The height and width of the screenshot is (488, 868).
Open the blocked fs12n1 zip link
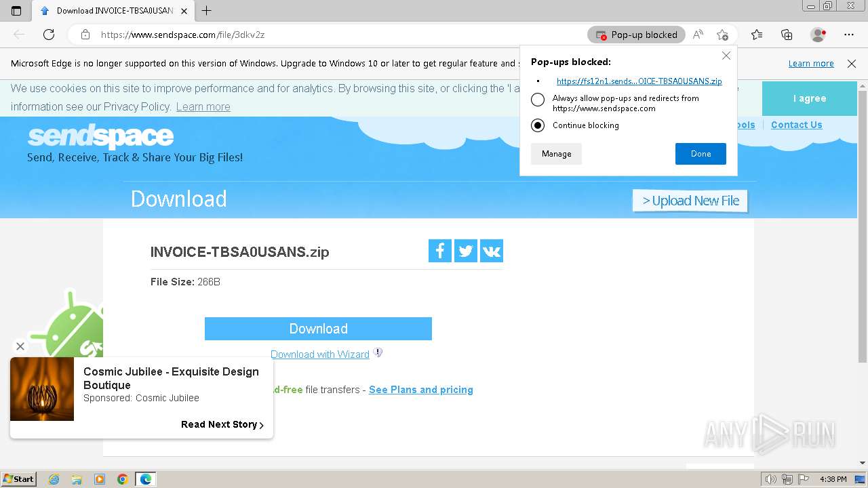pyautogui.click(x=639, y=81)
